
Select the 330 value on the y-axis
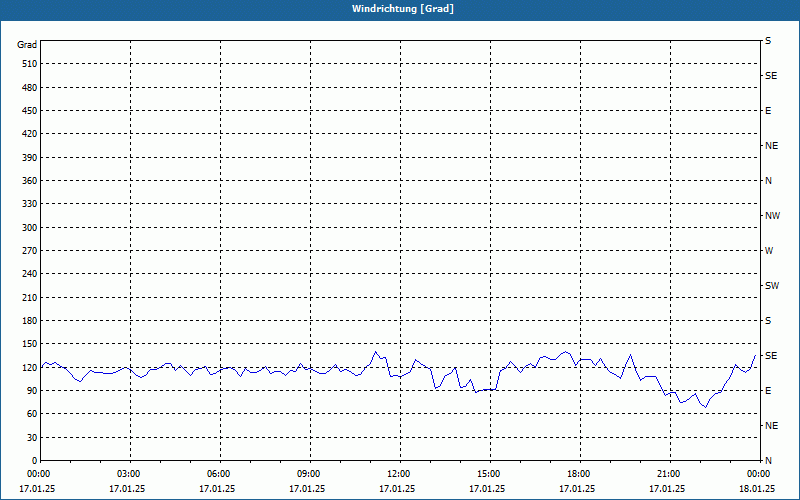[30, 204]
